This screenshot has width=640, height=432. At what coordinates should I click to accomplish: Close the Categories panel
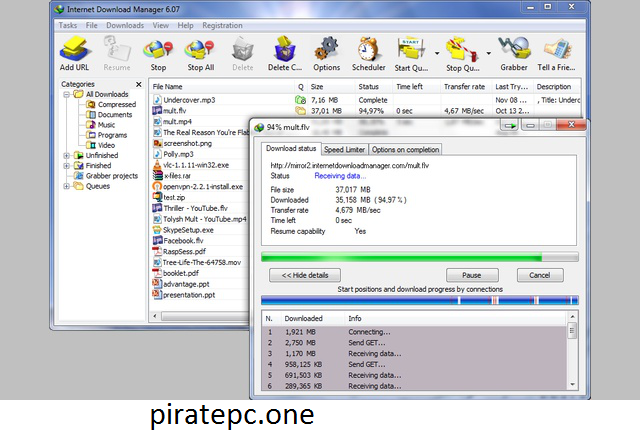point(139,84)
